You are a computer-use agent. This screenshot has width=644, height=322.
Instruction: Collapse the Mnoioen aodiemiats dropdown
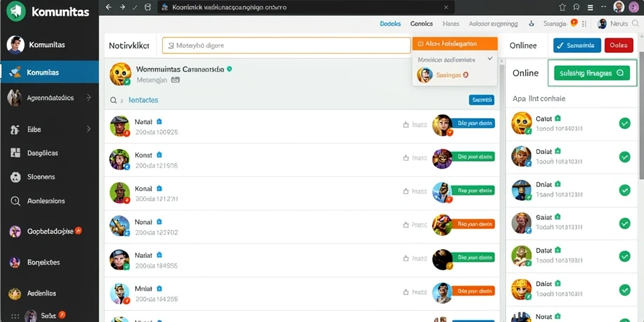pos(489,59)
